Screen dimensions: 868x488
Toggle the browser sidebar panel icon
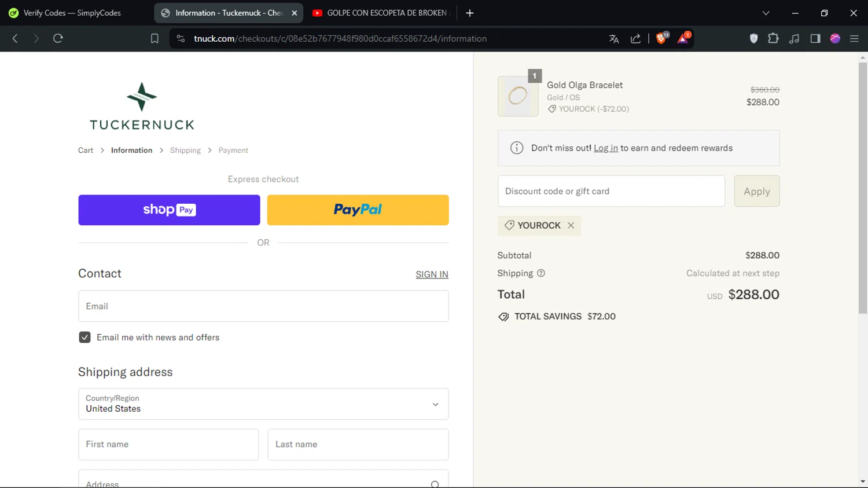click(815, 38)
